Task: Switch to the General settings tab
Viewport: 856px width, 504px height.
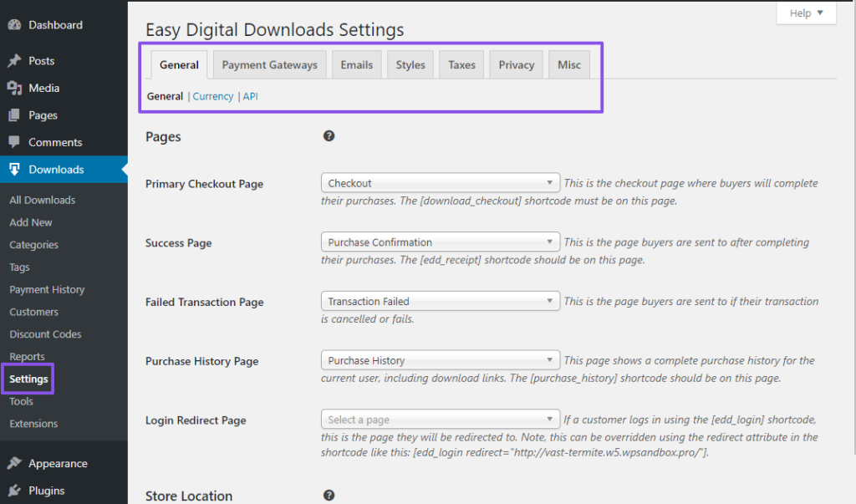Action: [x=179, y=64]
